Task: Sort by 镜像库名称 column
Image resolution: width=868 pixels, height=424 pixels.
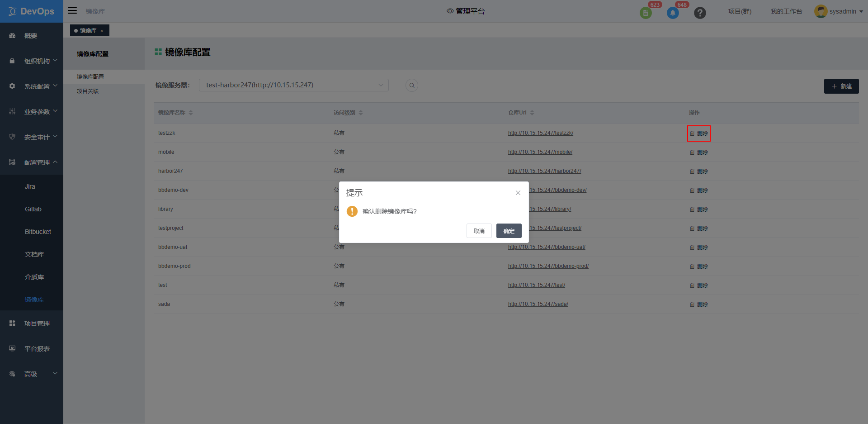Action: pos(191,113)
